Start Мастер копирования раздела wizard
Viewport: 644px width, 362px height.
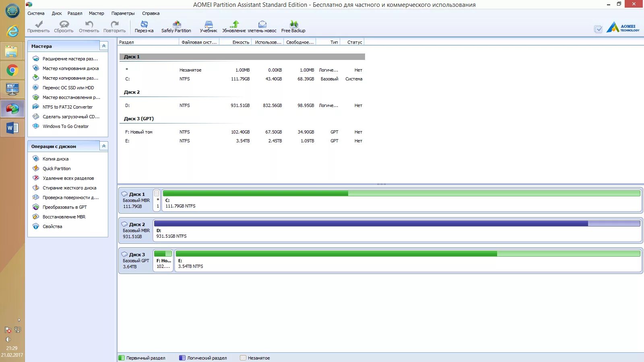coord(70,78)
